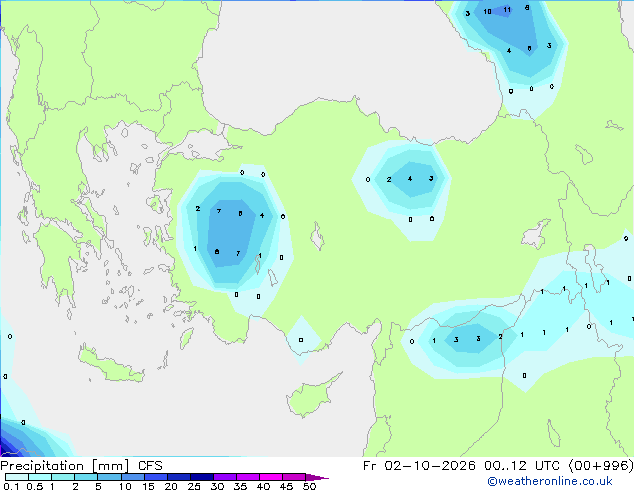Click the 5 mm medium-blue legend swatch
Image resolution: width=634 pixels, height=490 pixels.
tap(109, 477)
